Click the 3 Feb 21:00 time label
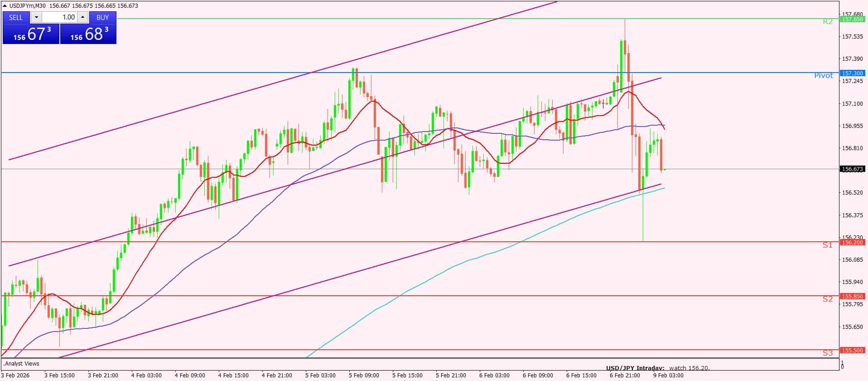The height and width of the screenshot is (381, 868). [103, 376]
